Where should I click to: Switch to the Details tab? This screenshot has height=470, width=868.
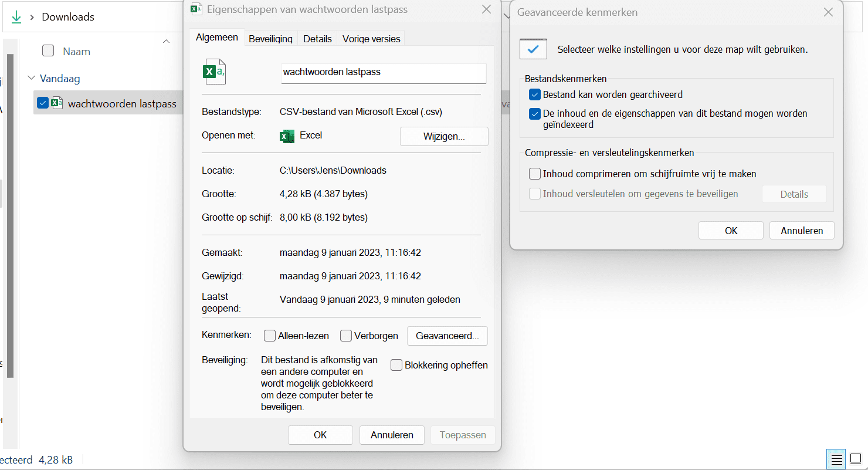(x=317, y=39)
